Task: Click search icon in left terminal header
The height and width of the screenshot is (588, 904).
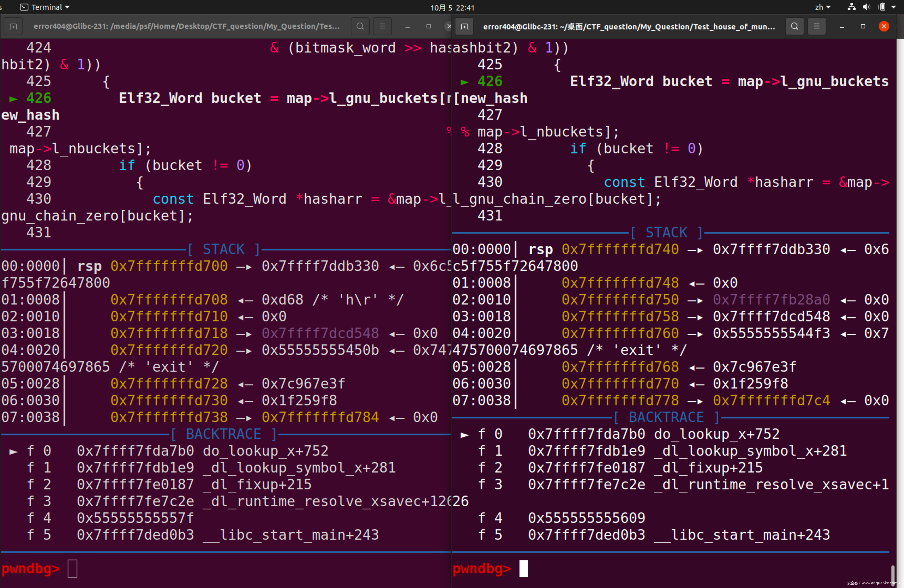Action: 360,27
